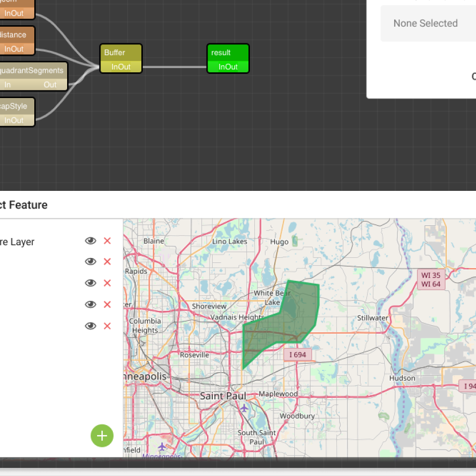Screen dimensions: 476x476
Task: Select the green result node
Action: (x=228, y=52)
